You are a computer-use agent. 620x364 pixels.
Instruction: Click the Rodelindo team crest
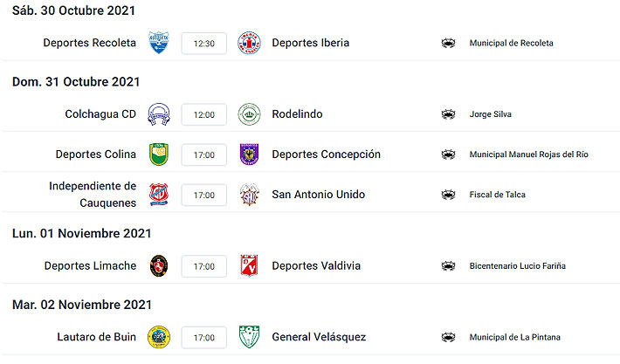coord(250,114)
